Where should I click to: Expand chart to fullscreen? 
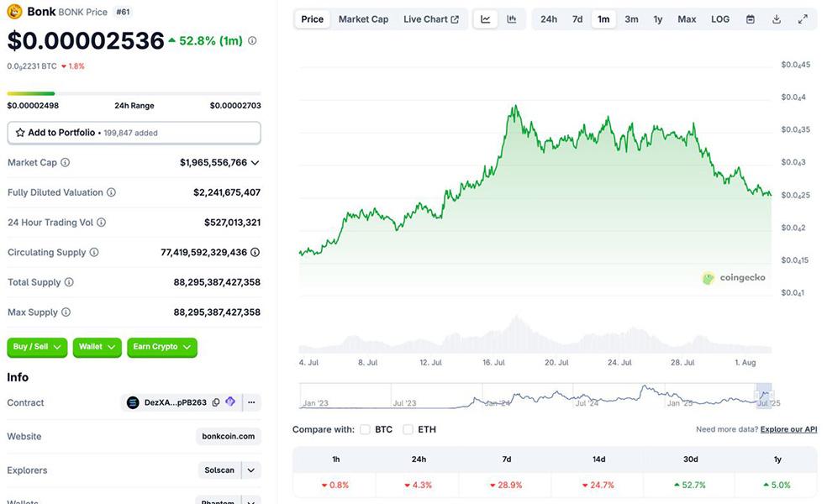coord(803,19)
